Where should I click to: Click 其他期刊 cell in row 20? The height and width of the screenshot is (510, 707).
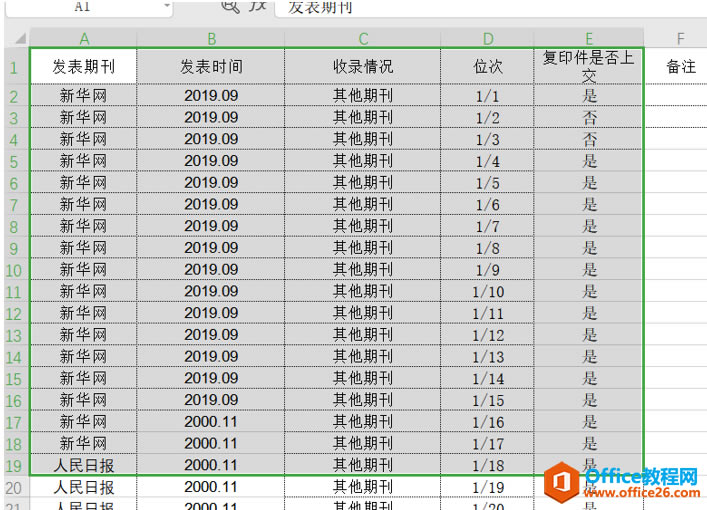pyautogui.click(x=363, y=487)
